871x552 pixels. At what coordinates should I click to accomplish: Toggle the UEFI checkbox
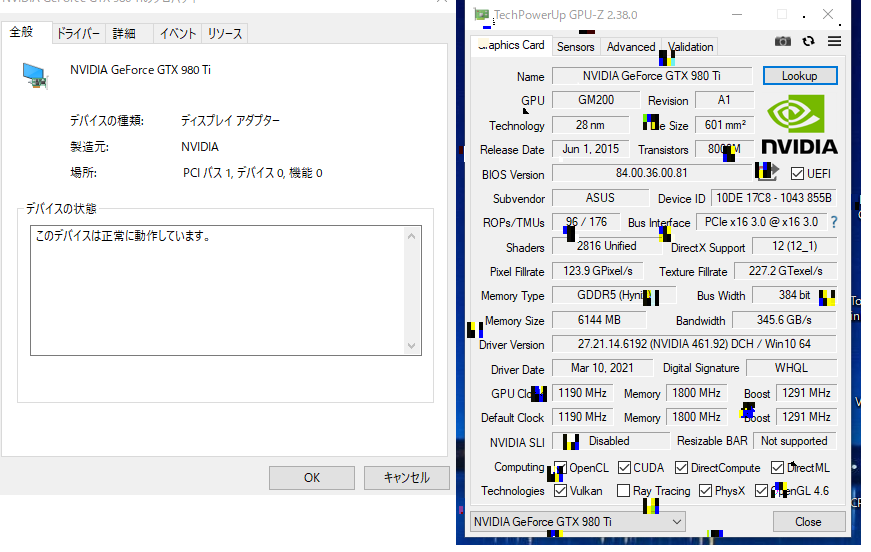point(797,174)
